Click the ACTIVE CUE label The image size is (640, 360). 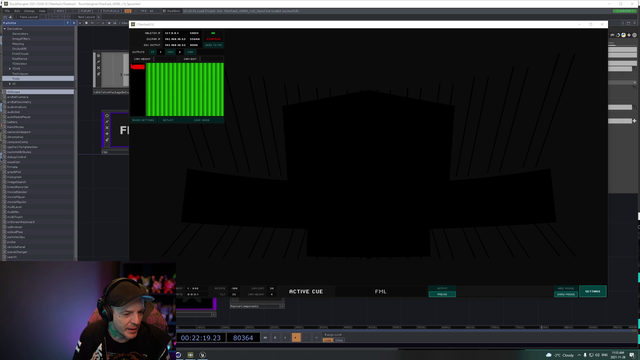[x=306, y=291]
